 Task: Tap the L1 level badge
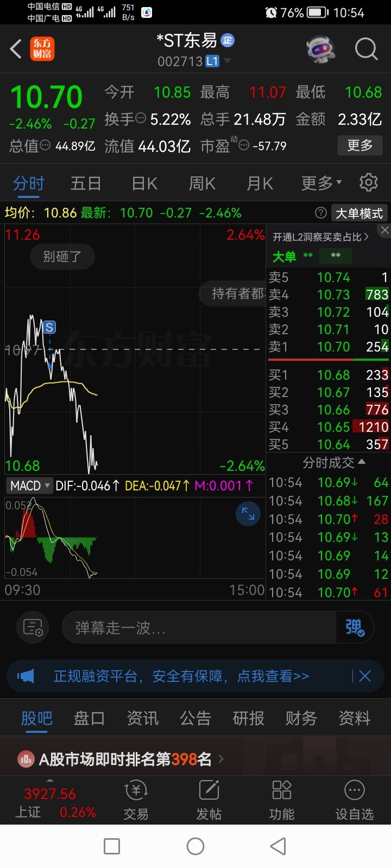coord(212,61)
